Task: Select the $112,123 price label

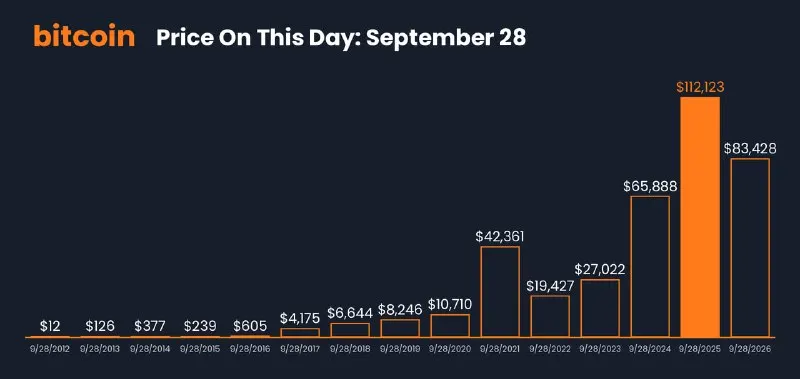Action: pyautogui.click(x=700, y=87)
